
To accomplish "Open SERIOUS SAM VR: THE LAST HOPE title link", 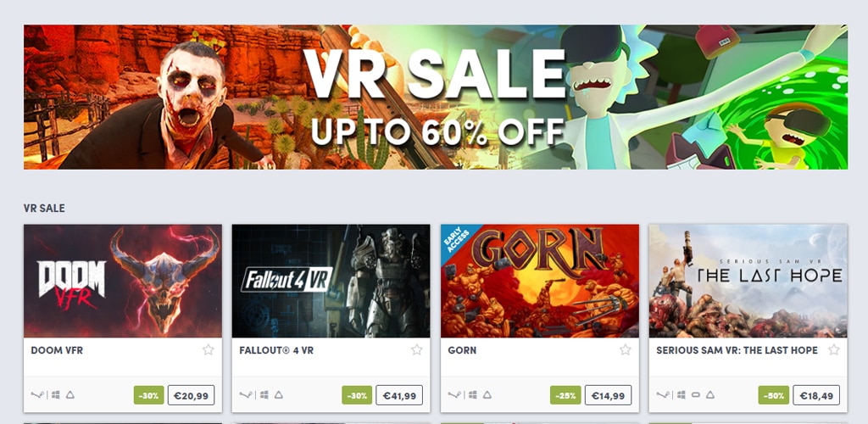I will pos(737,350).
